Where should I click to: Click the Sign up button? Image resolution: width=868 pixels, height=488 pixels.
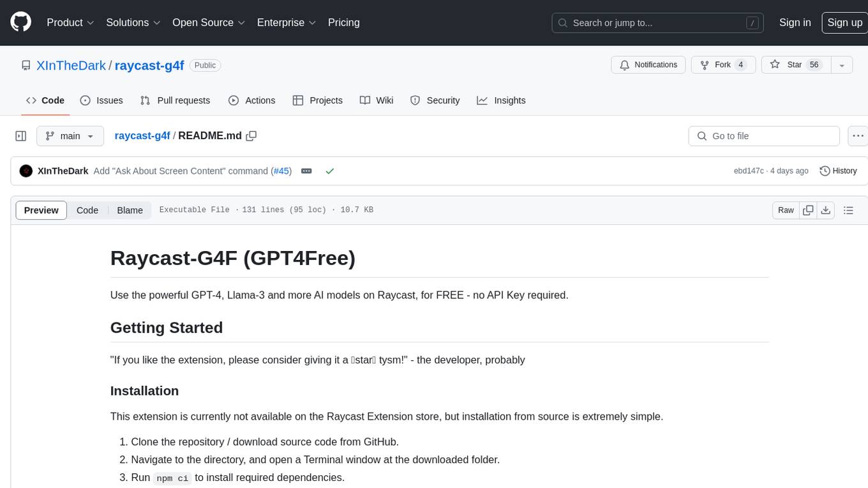pos(844,22)
